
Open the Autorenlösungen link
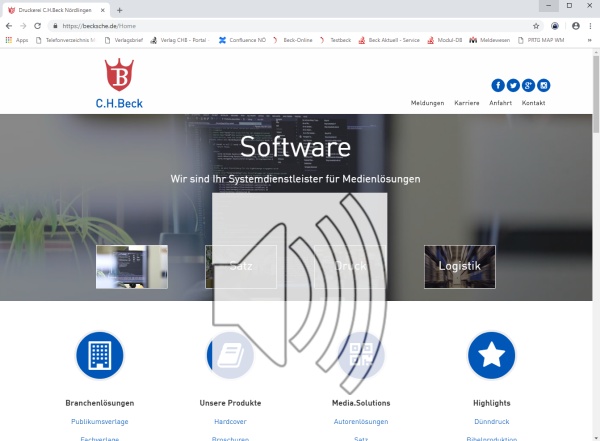point(361,421)
